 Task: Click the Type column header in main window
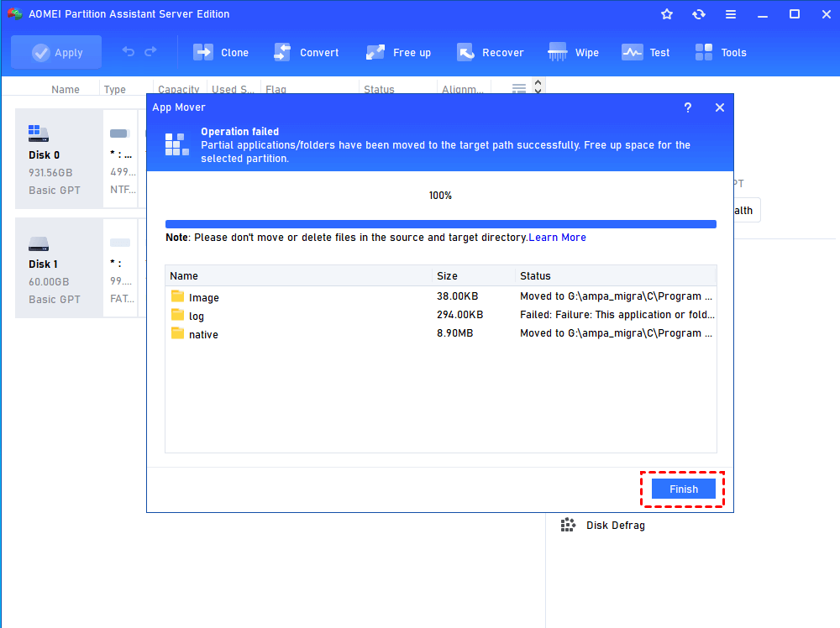[x=114, y=89]
